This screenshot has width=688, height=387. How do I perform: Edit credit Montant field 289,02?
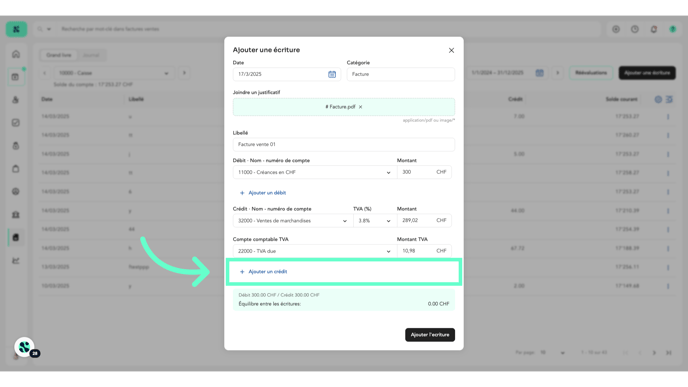point(424,221)
